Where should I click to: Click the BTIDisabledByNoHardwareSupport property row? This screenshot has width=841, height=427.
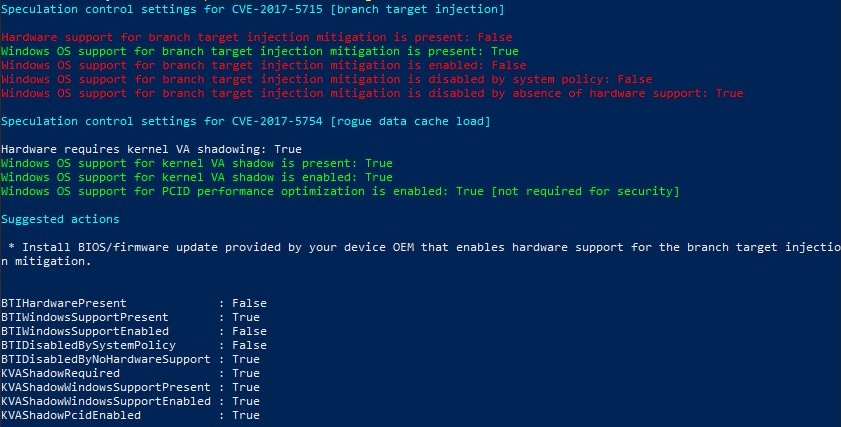(x=130, y=359)
